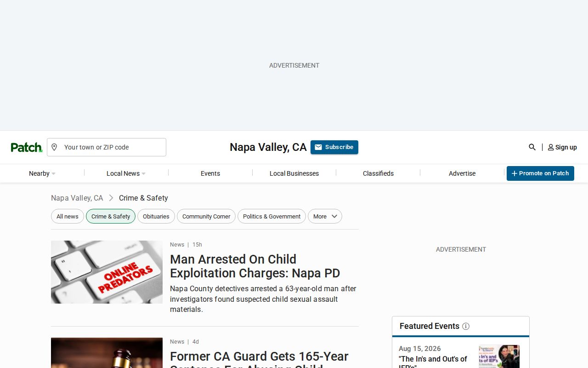Click the Crime & Safety breadcrumb text
588x368 pixels.
143,198
